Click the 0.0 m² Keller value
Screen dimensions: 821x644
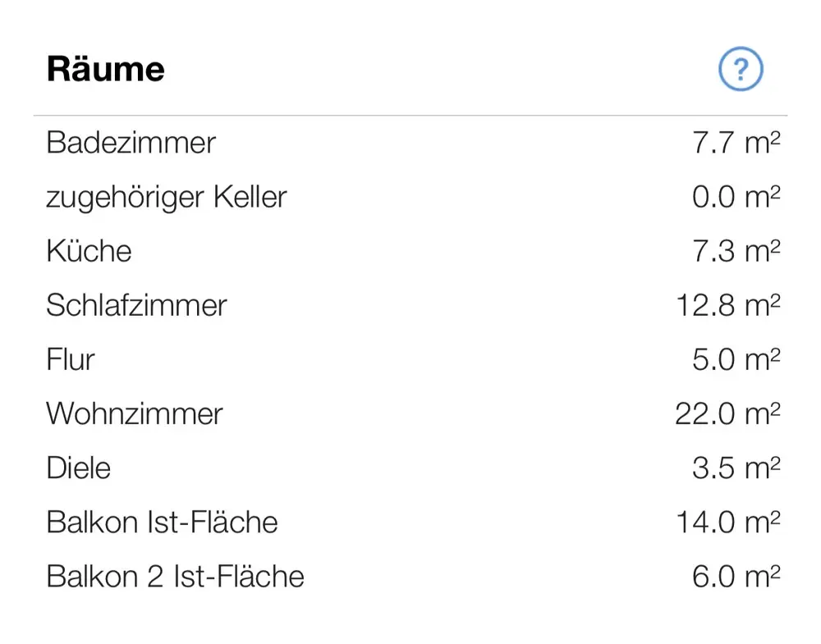tap(736, 197)
